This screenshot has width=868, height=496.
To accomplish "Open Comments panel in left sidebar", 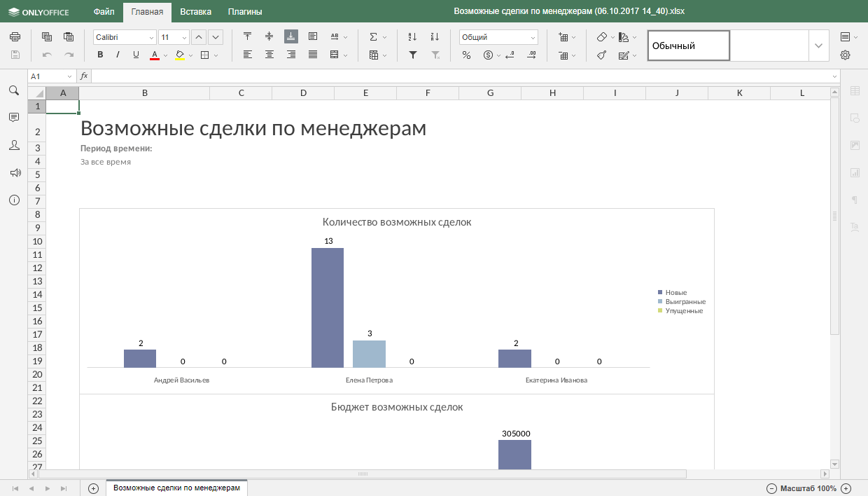I will pos(14,118).
